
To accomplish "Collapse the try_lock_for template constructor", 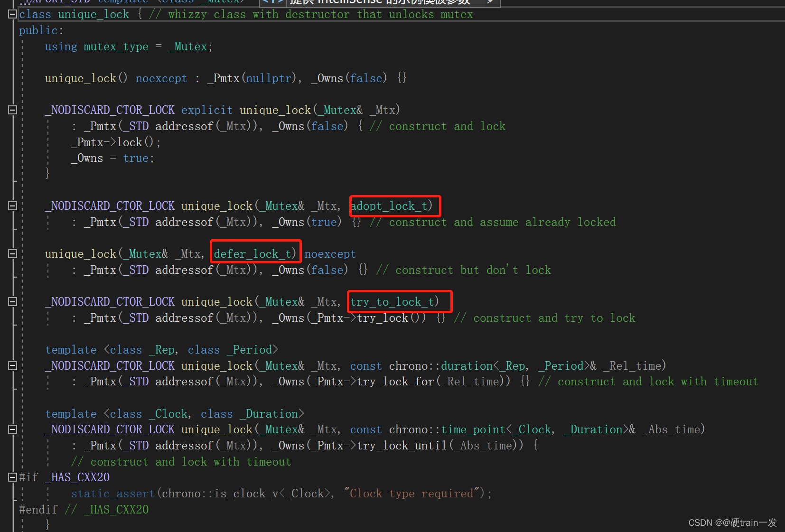I will 12,365.
